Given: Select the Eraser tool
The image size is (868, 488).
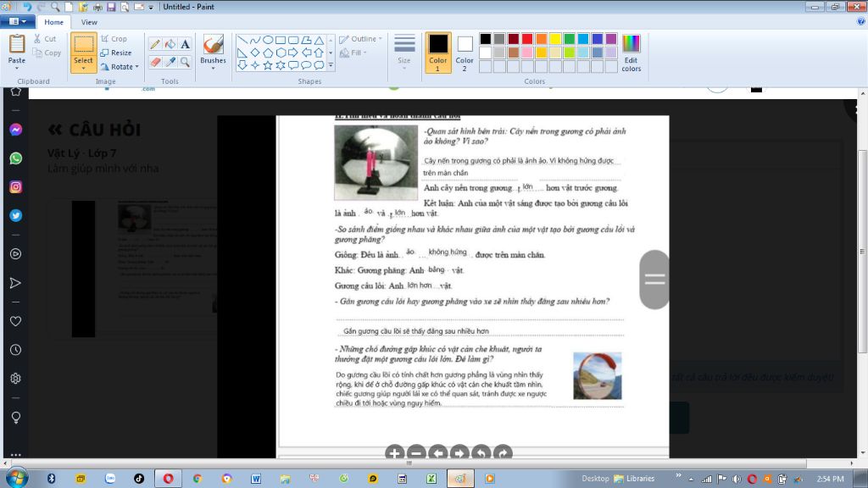Looking at the screenshot, I should tap(156, 62).
